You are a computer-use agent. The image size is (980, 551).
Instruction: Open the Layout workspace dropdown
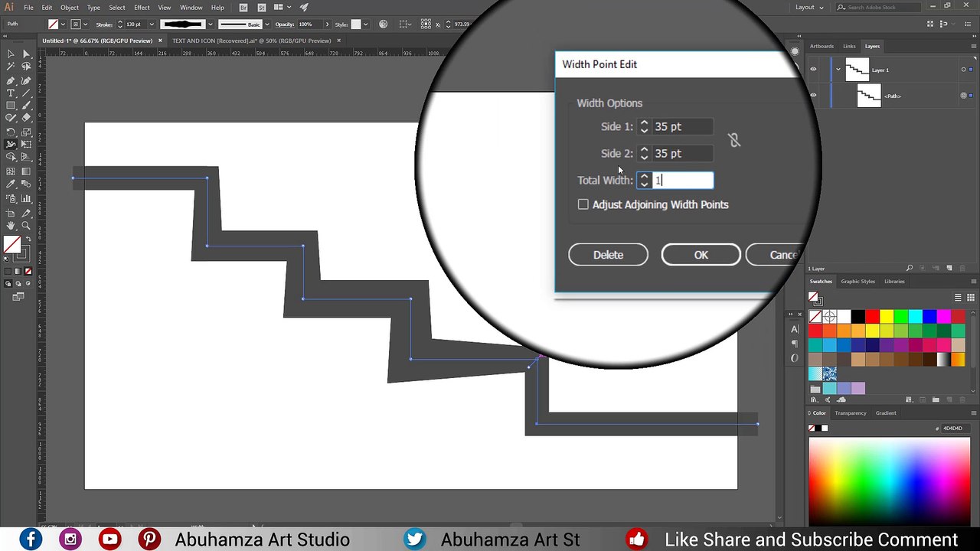click(x=809, y=7)
